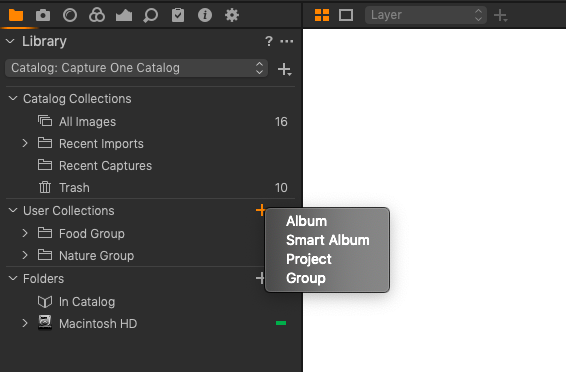This screenshot has width=566, height=372.
Task: Click the add layer plus icon
Action: tap(501, 16)
